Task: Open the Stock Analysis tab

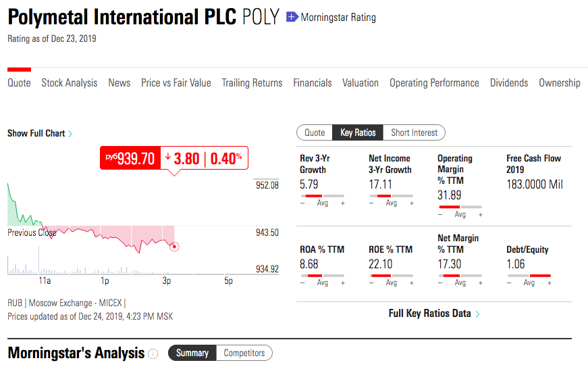Action: [x=70, y=82]
